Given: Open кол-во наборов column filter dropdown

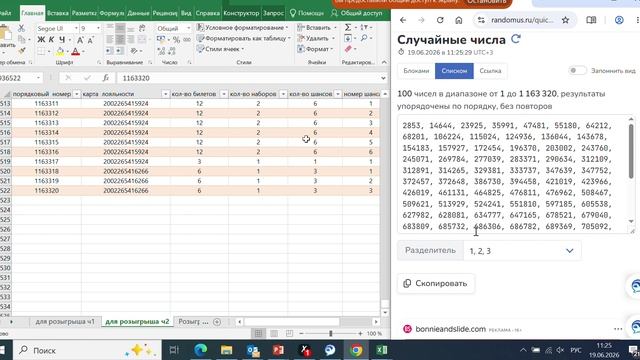Looking at the screenshot, I should click(x=283, y=94).
